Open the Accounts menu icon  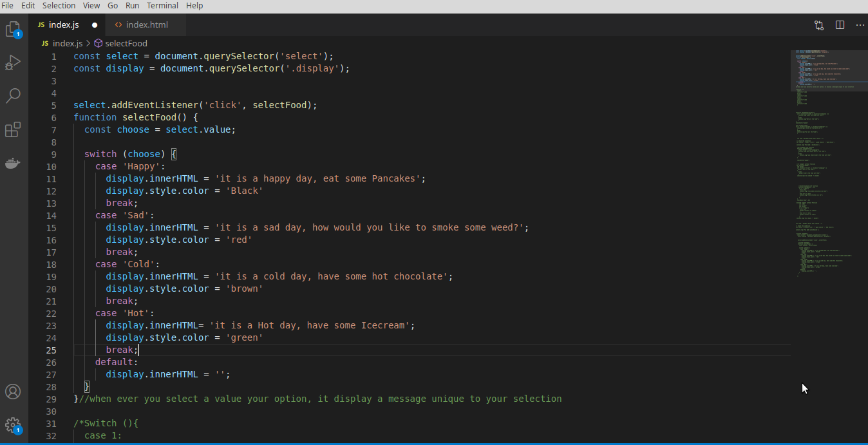tap(13, 392)
